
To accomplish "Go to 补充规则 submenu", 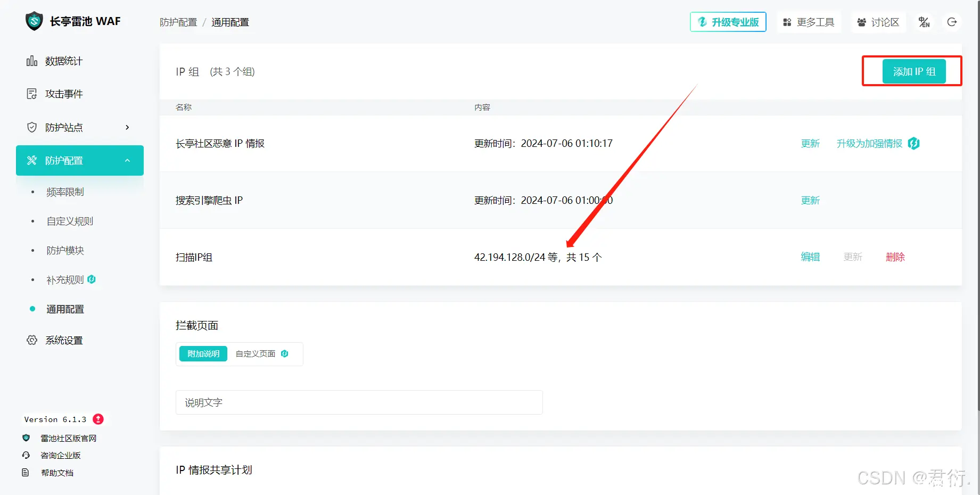I will (65, 280).
